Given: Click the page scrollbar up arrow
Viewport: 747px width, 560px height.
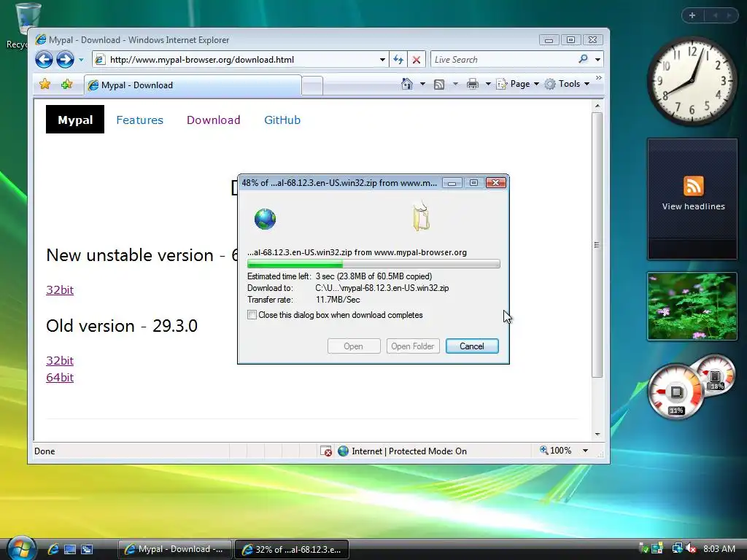Looking at the screenshot, I should [x=597, y=105].
